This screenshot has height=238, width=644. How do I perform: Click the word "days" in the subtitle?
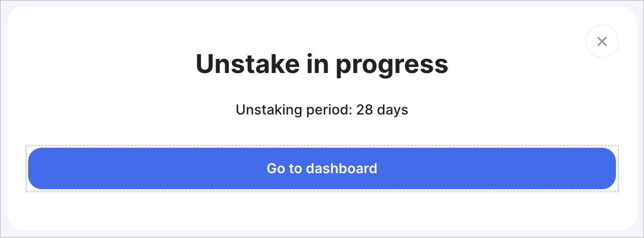coord(392,110)
